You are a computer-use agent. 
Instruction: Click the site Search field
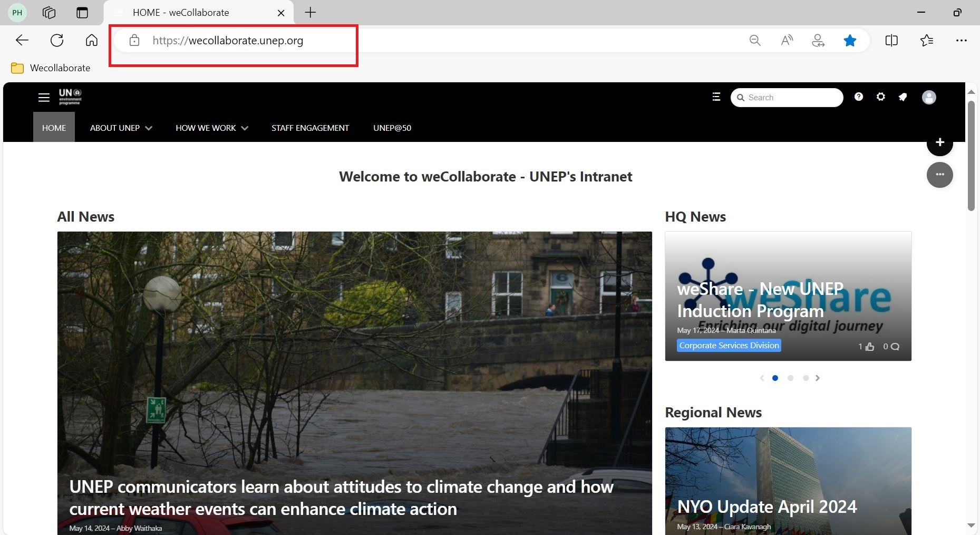tap(787, 98)
